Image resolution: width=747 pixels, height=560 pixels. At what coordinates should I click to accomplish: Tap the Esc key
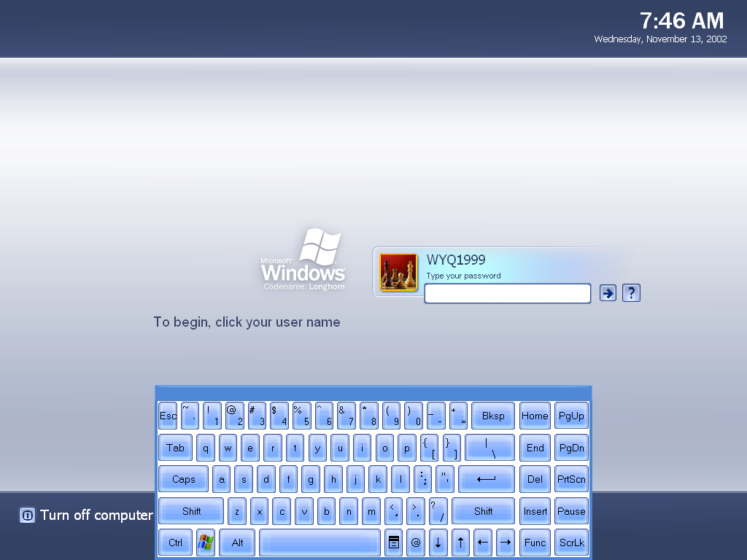point(168,416)
